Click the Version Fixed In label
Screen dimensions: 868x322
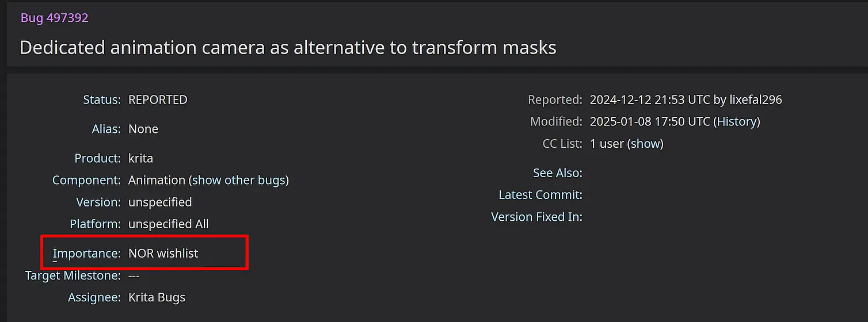(536, 217)
